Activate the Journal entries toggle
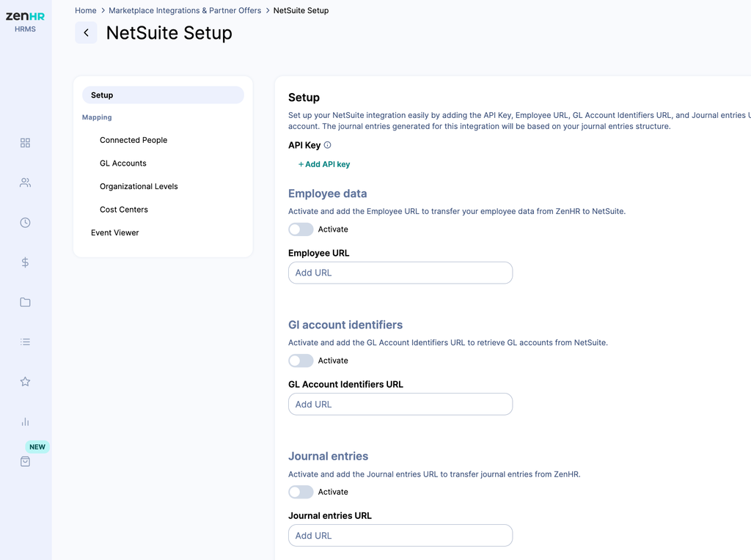 (301, 492)
